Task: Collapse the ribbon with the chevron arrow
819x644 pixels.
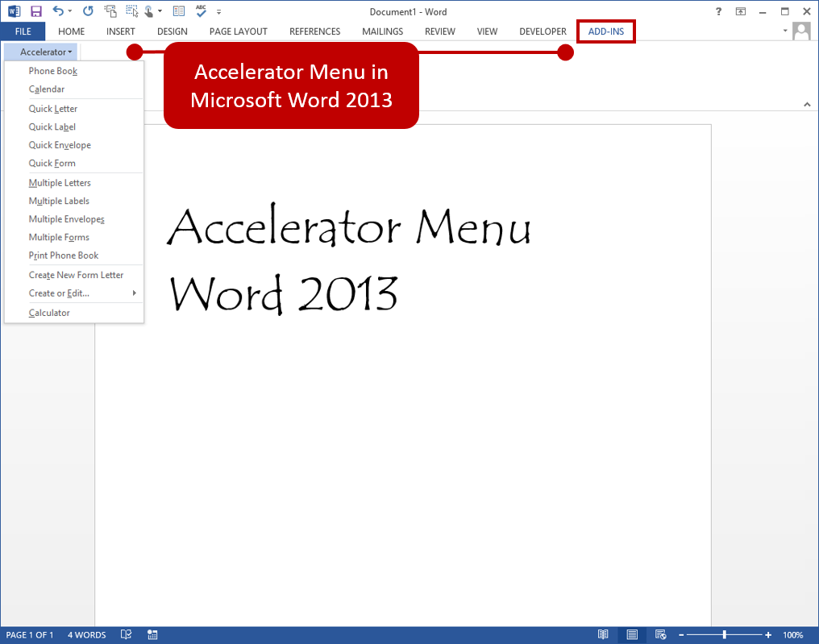Action: tap(807, 105)
